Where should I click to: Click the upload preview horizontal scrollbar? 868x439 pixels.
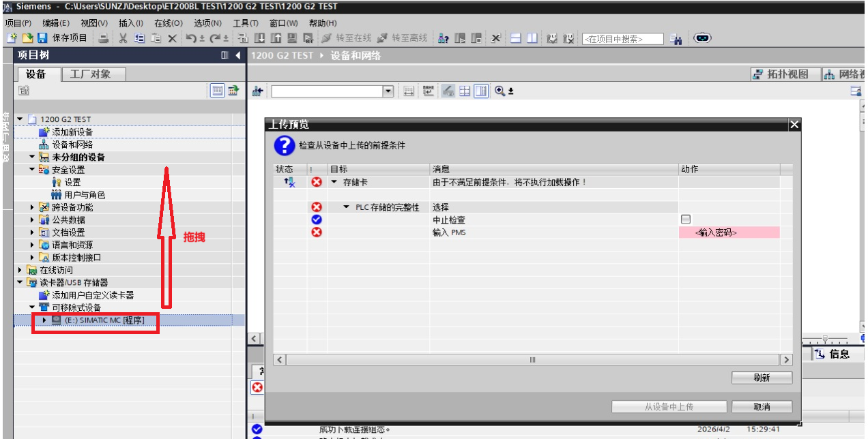(x=533, y=359)
